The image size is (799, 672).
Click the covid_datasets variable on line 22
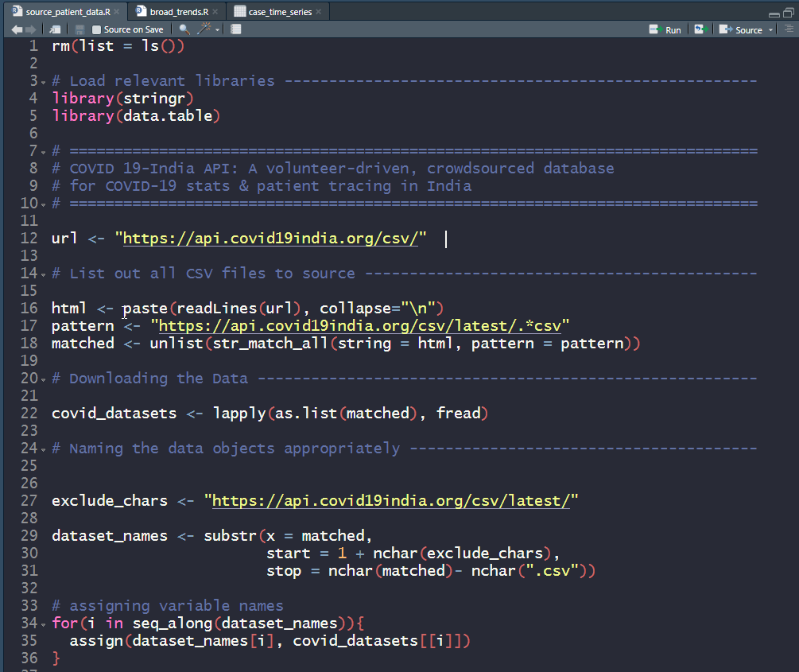(114, 413)
